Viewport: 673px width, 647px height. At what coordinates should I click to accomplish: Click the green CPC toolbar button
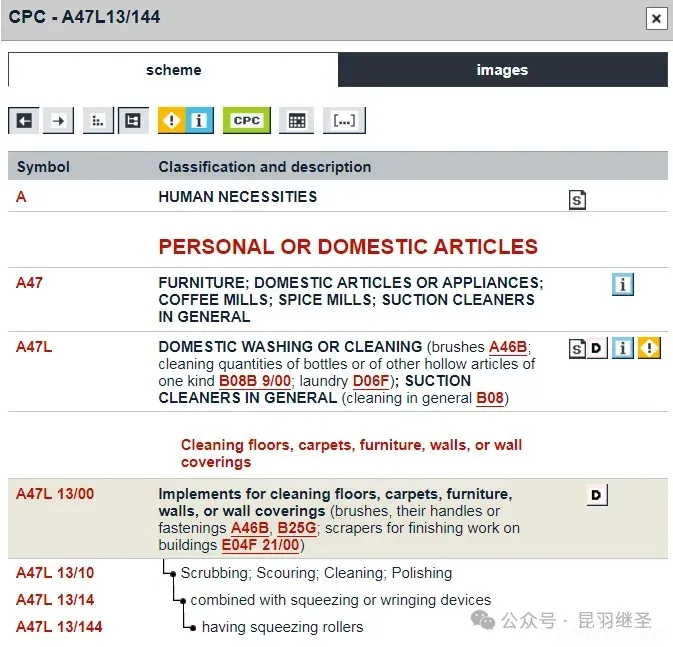tap(246, 121)
